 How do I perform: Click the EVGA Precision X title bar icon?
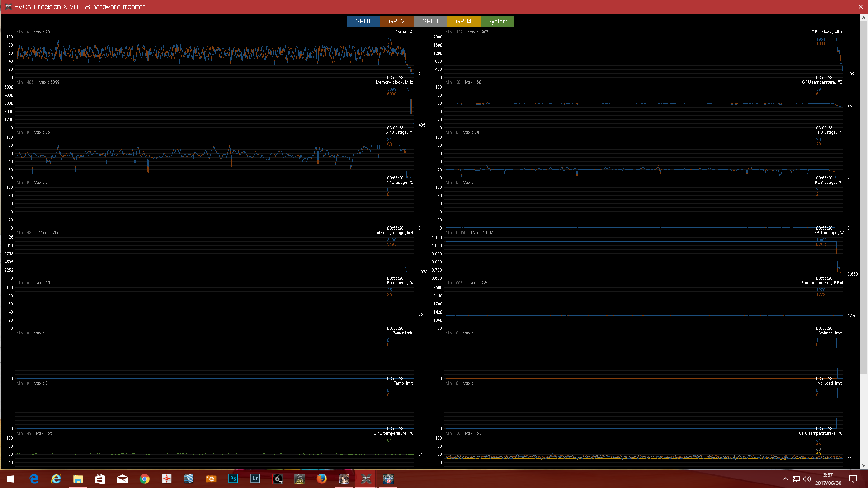tap(8, 7)
